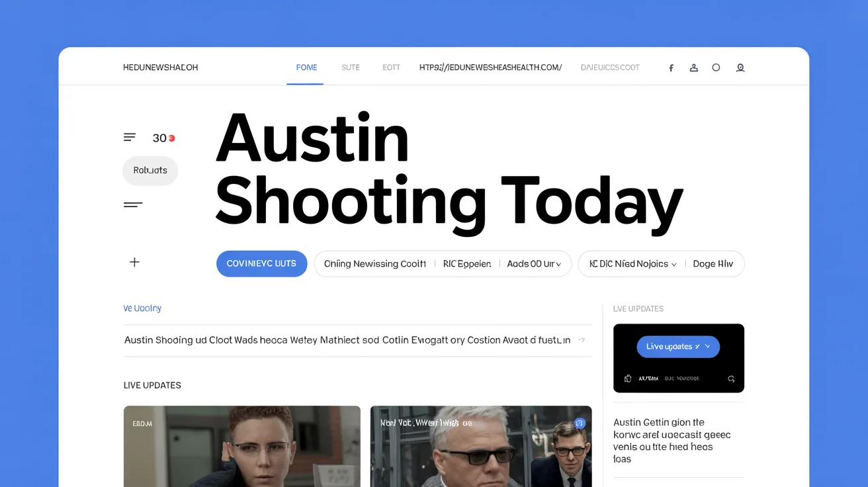Screen dimensions: 868x487
Task: Open the Austin Shooting ud Cloot Wads article
Action: [347, 340]
